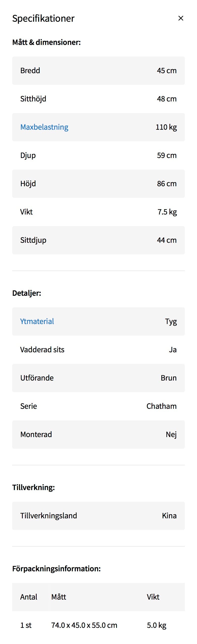Click the Mått column header in packaging table
The width and height of the screenshot is (197, 644).
pyautogui.click(x=59, y=597)
